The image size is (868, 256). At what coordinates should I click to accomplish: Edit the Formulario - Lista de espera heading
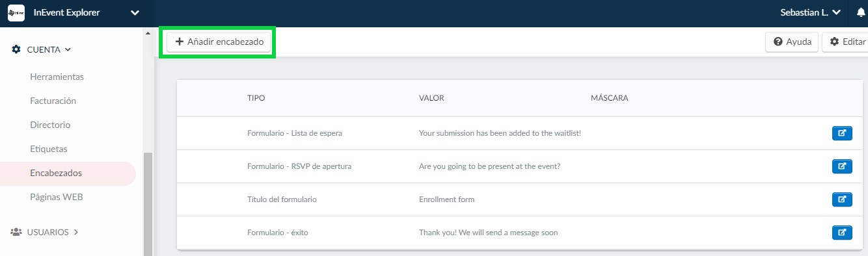tap(842, 133)
